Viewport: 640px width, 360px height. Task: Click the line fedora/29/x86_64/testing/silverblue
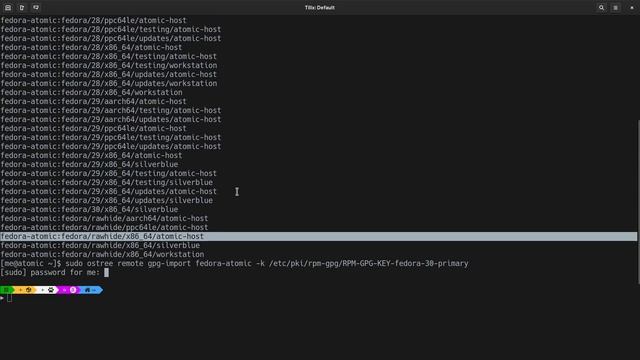click(x=107, y=182)
